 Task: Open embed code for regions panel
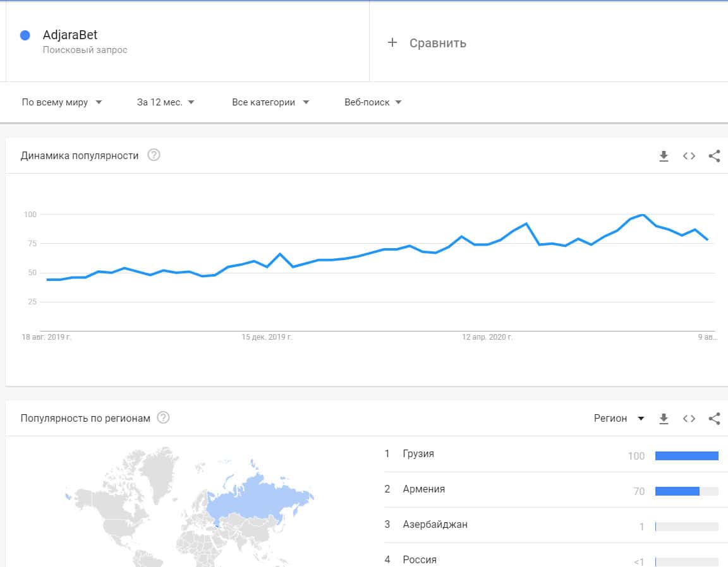689,419
